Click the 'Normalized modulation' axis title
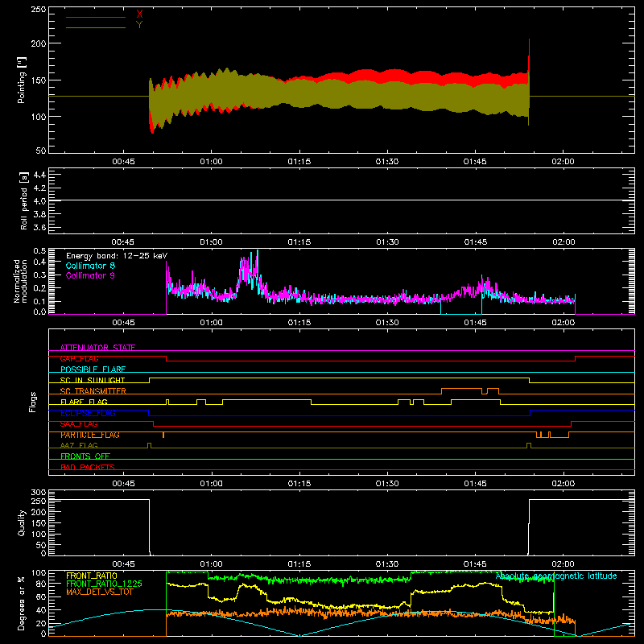 click(21, 281)
